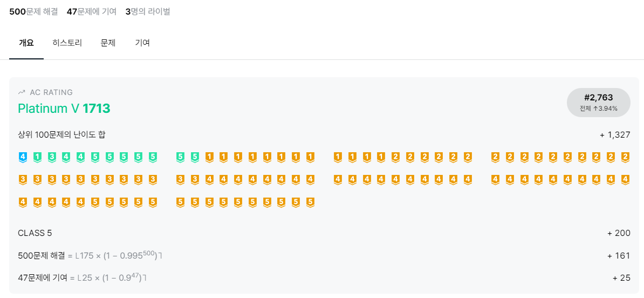This screenshot has width=644, height=298.
Task: Click the 47문제에 기여 stat at top
Action: pyautogui.click(x=92, y=11)
